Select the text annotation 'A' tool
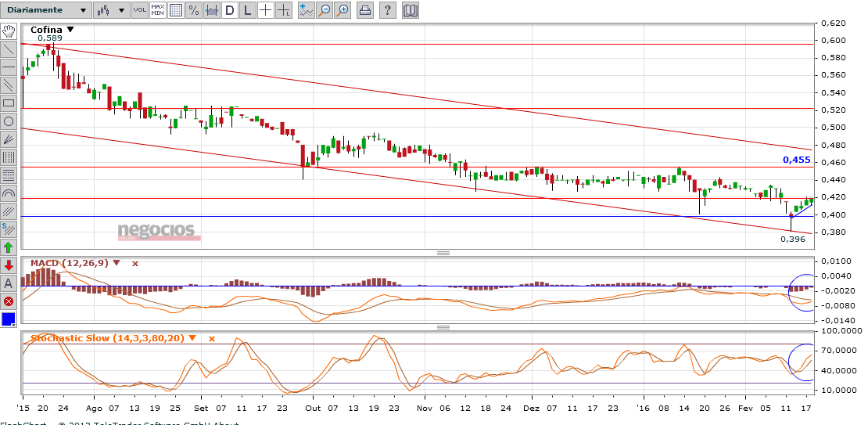868x425 pixels. pos(9,283)
